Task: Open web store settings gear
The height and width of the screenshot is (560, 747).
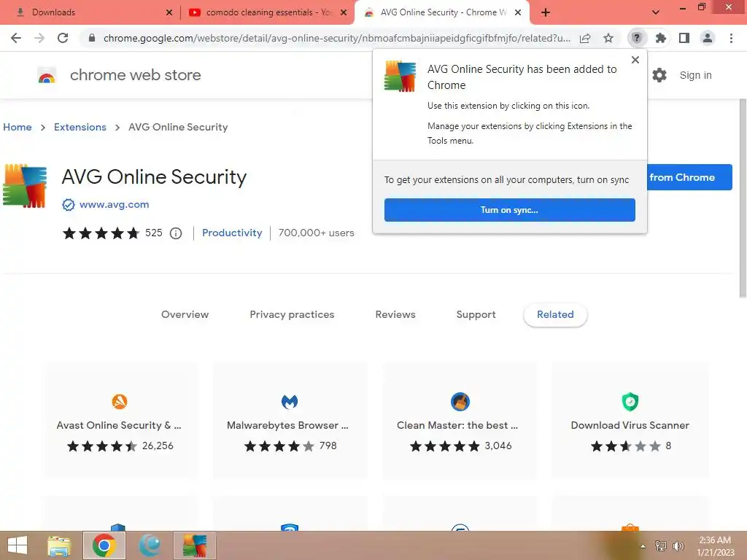Action: [x=659, y=75]
